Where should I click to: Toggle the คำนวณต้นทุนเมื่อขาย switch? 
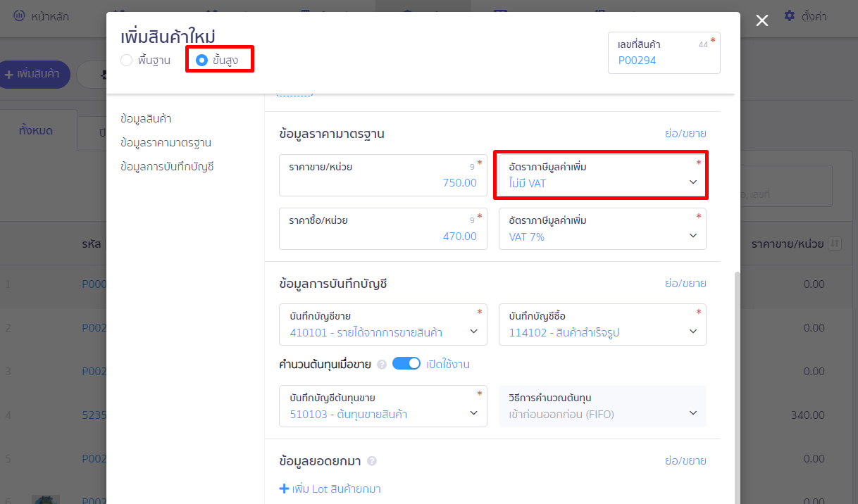(406, 364)
